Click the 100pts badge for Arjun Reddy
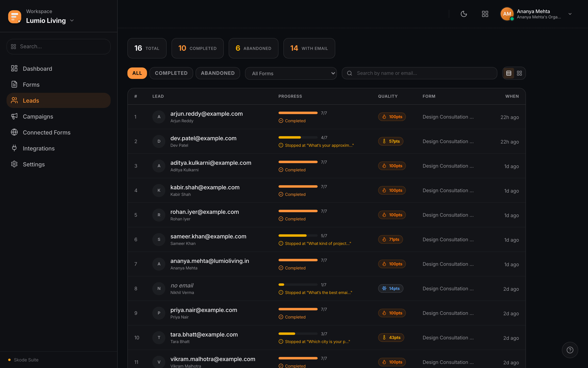Image resolution: width=588 pixels, height=368 pixels. 392,117
